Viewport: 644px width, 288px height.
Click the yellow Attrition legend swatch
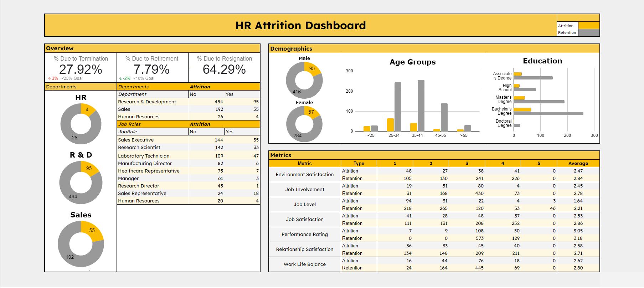click(x=589, y=26)
